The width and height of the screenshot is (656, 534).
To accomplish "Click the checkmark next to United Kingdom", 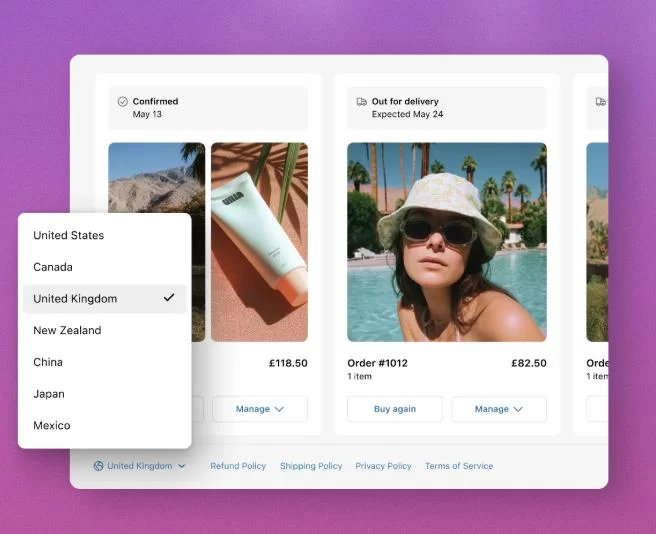I will pyautogui.click(x=169, y=298).
